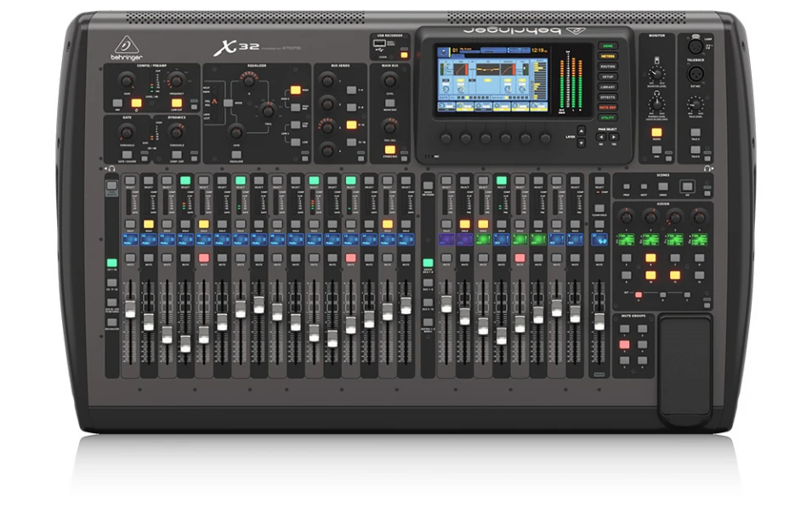812x508 pixels.
Task: Click the preamp GAIN knob
Action: (127, 80)
